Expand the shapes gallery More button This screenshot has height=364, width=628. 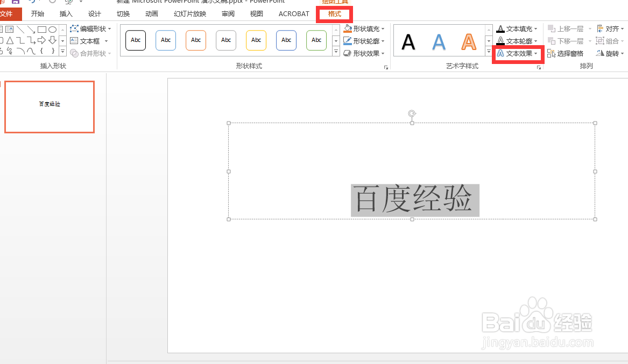[62, 51]
